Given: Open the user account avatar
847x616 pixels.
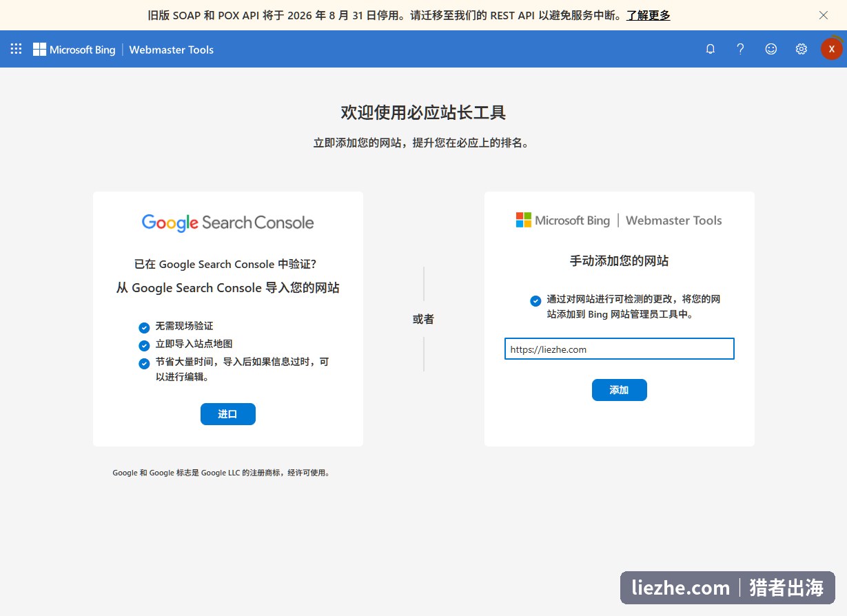Looking at the screenshot, I should [x=831, y=49].
